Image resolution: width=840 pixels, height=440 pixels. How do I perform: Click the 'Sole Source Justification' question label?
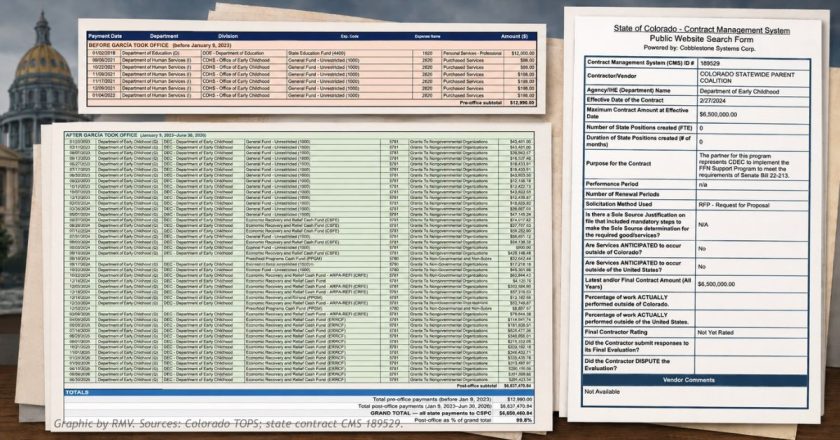pyautogui.click(x=637, y=225)
